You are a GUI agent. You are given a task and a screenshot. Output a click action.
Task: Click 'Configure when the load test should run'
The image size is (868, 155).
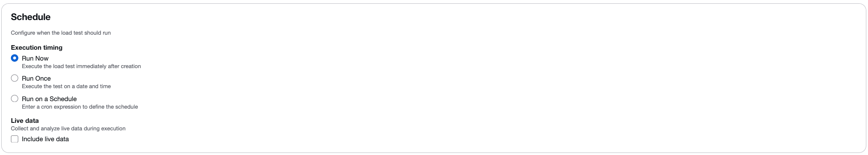pos(61,33)
